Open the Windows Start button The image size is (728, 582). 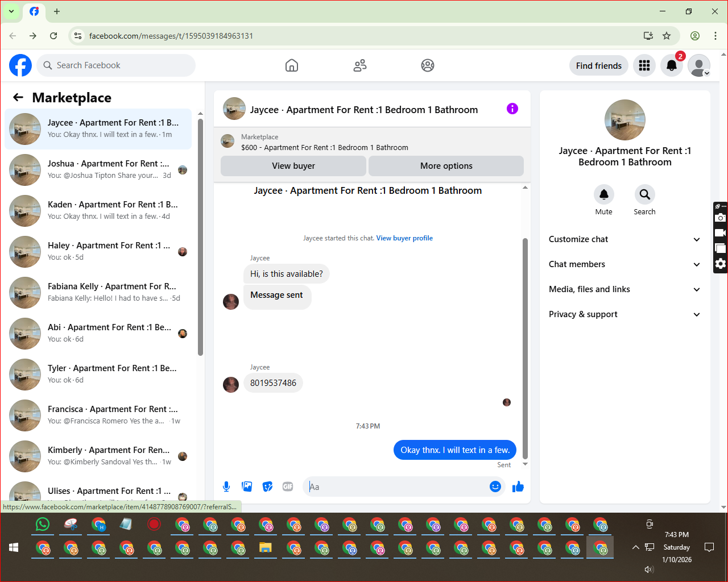(x=14, y=547)
